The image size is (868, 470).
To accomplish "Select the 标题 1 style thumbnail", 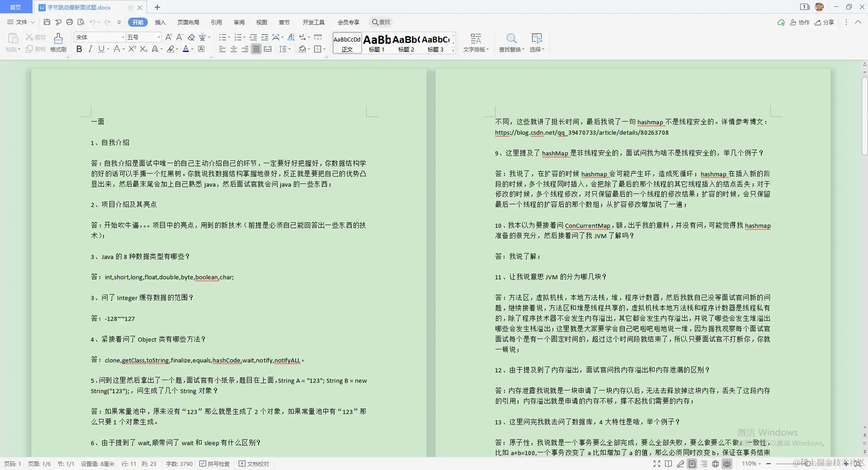I will tap(376, 43).
